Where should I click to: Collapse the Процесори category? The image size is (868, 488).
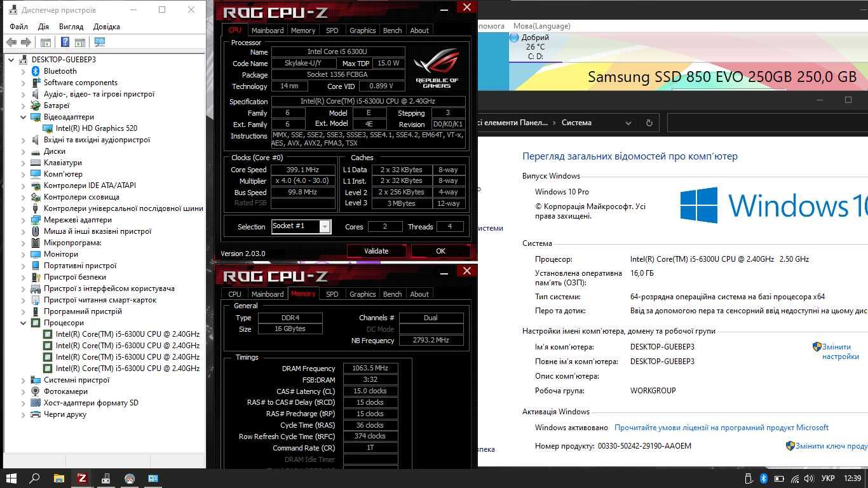tap(24, 323)
